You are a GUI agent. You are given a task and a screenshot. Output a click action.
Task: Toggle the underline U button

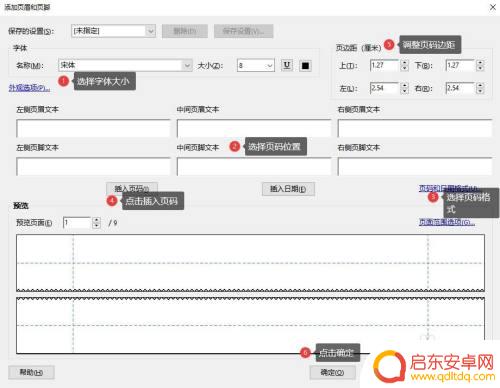point(287,65)
